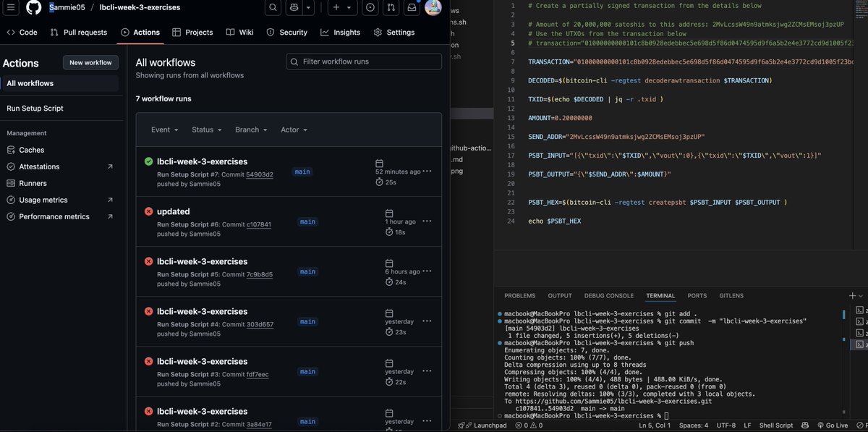Open the DEBUG CONSOLE tab in VS Code

point(609,295)
